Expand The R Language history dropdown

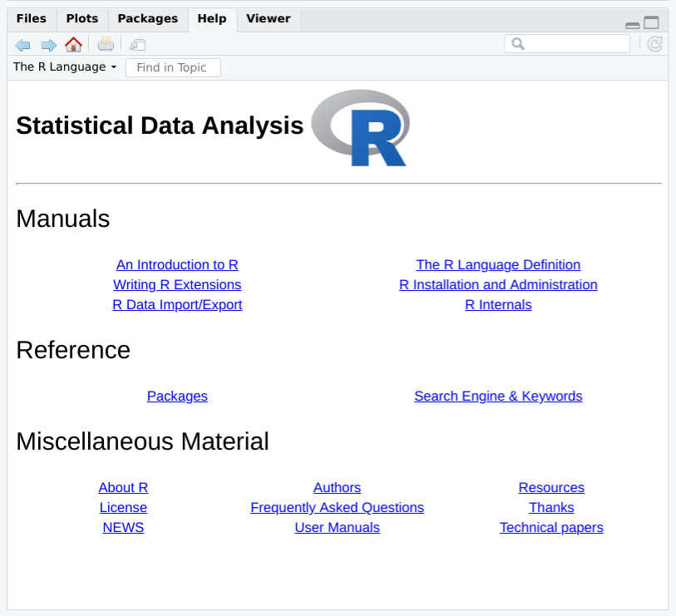click(x=65, y=67)
